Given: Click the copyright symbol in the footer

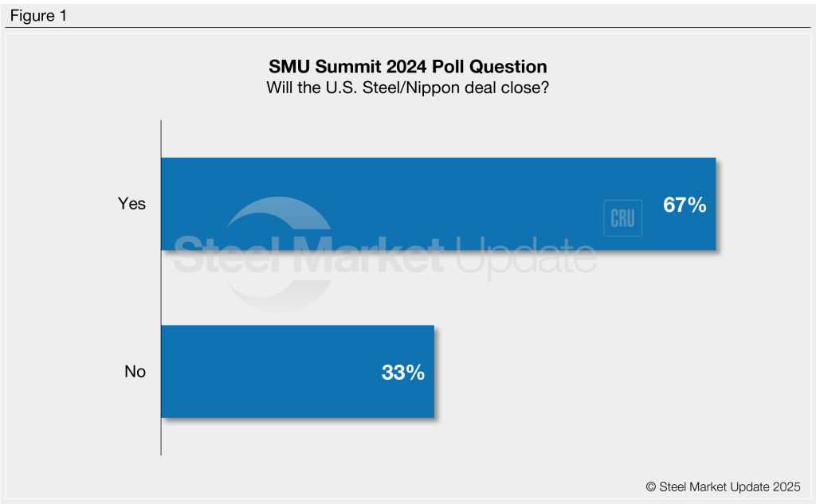Looking at the screenshot, I should (x=650, y=486).
